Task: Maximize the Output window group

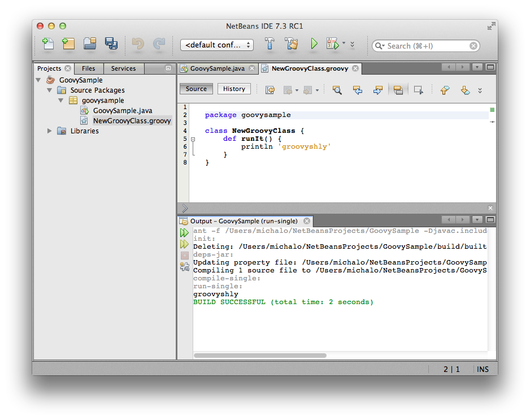Action: [490, 220]
